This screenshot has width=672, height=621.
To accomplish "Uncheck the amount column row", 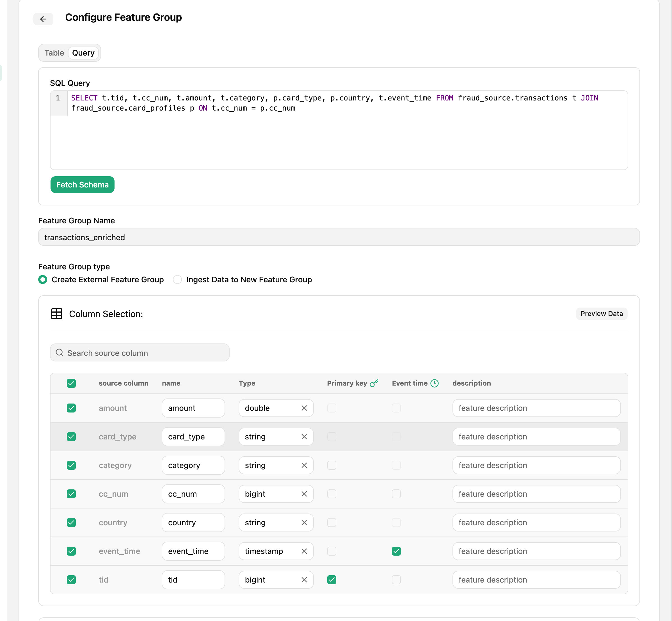I will [x=71, y=408].
